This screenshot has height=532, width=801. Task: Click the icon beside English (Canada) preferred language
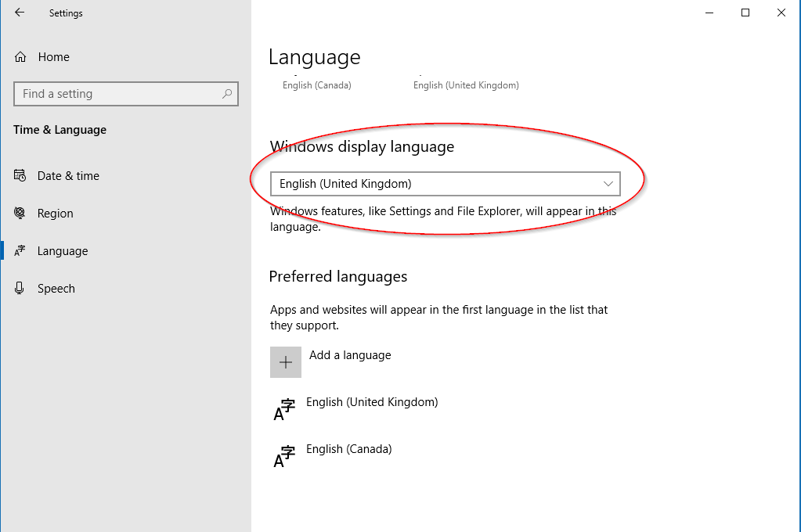284,457
